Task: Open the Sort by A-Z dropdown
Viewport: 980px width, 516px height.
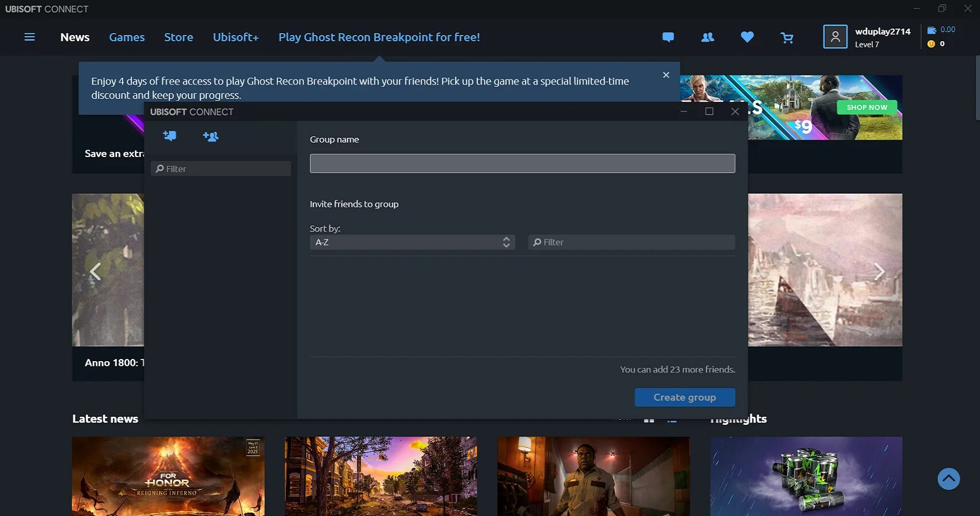Action: tap(413, 243)
